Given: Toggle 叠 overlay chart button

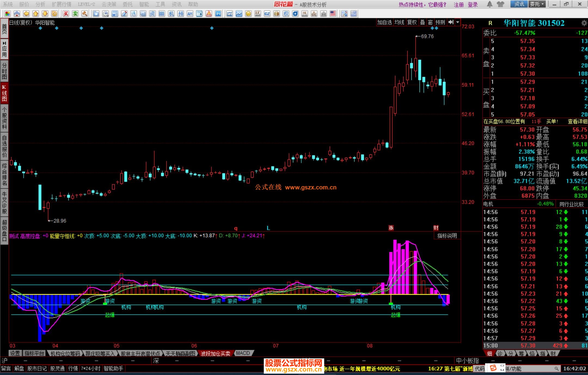Looking at the screenshot, I should [x=422, y=22].
